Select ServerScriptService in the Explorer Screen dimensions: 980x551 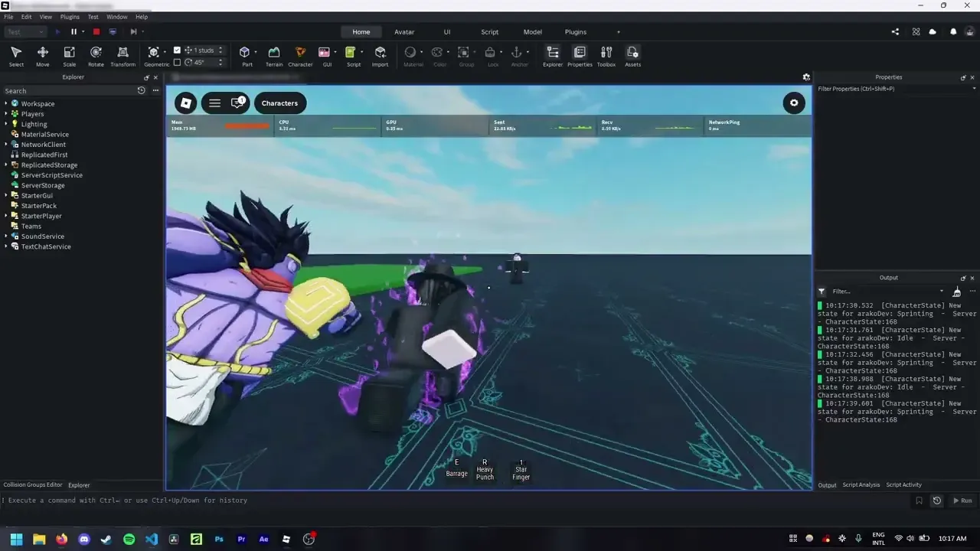click(51, 175)
